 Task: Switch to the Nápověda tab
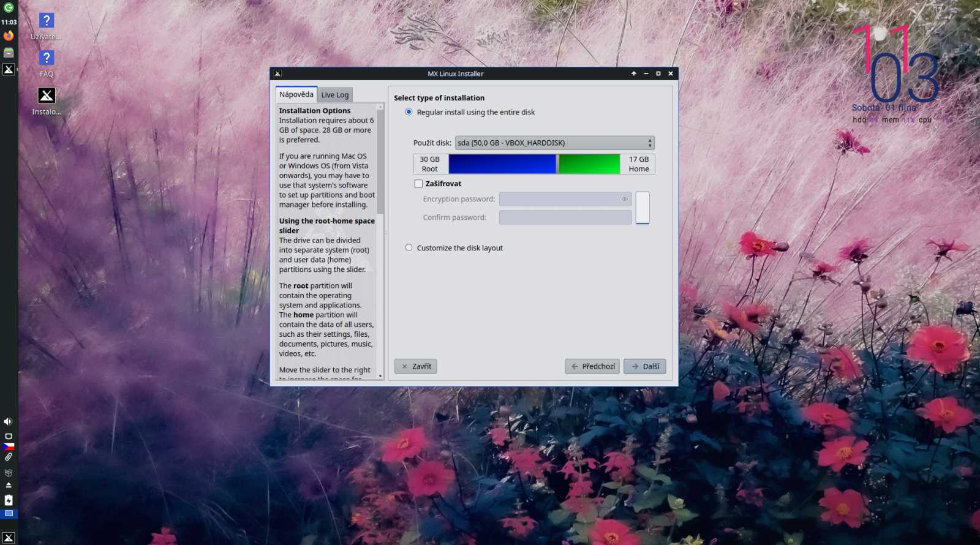click(296, 94)
